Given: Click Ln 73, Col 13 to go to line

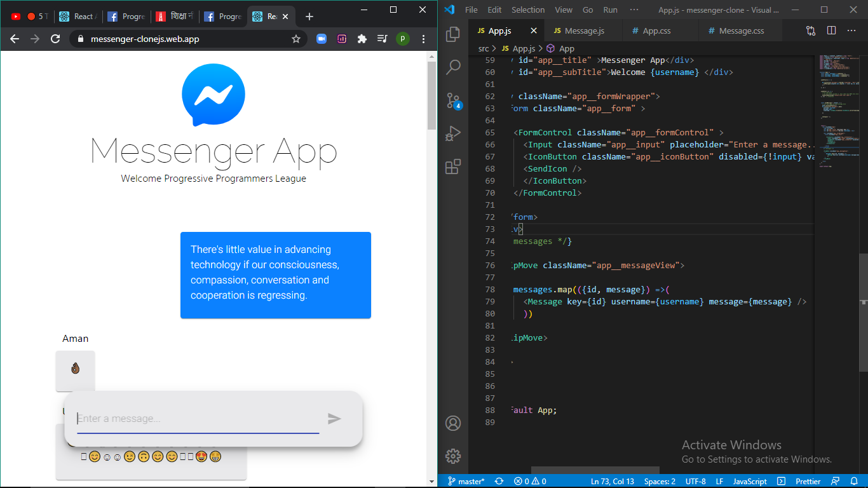Looking at the screenshot, I should [613, 482].
